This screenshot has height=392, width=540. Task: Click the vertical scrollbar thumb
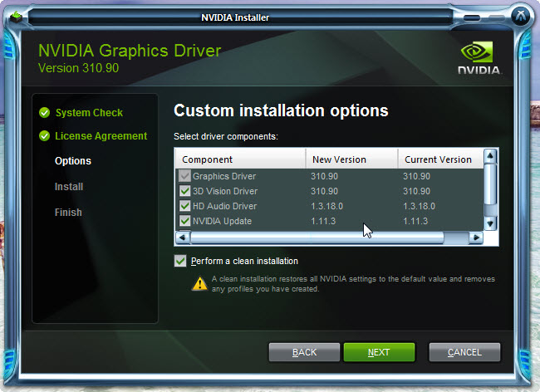[x=490, y=185]
